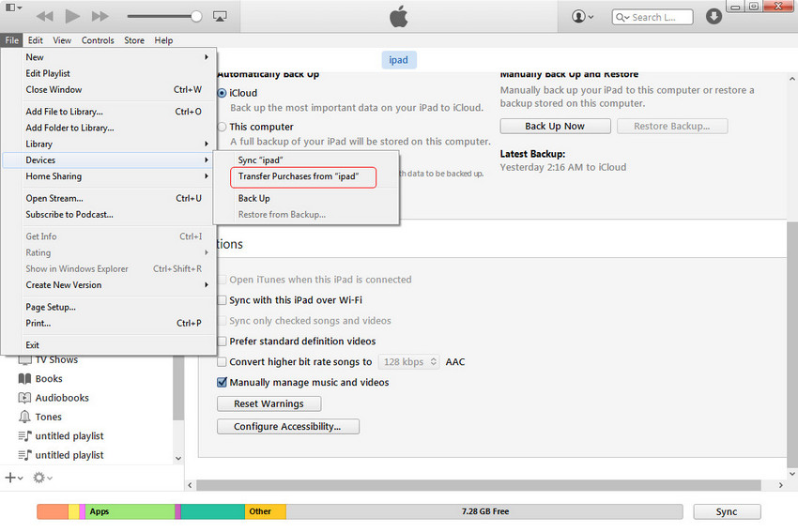
Task: Open the 128 kbps bit rate dropdown
Action: point(408,362)
